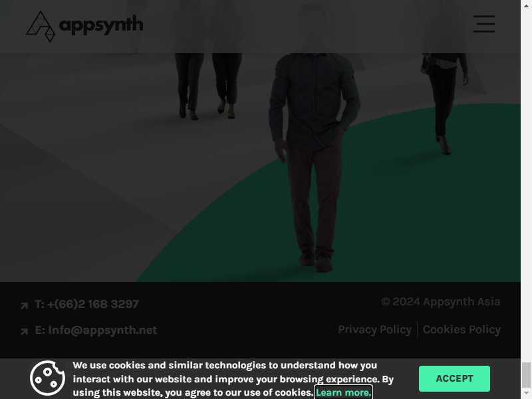This screenshot has height=399, width=532.
Task: Click the arrow icon beside the email address
Action: 24,331
